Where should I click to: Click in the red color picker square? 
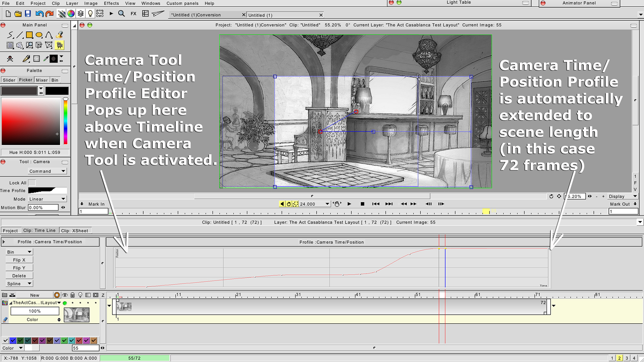click(31, 121)
